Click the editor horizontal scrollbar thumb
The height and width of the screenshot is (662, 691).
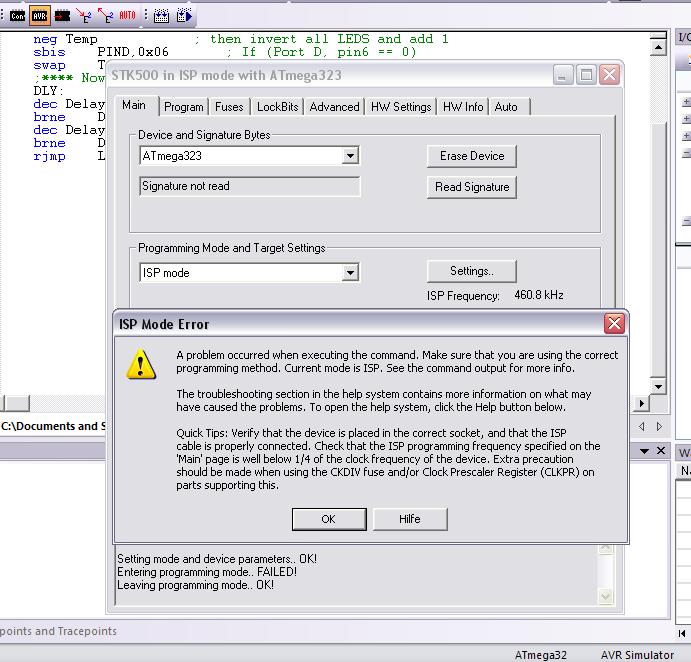17,403
